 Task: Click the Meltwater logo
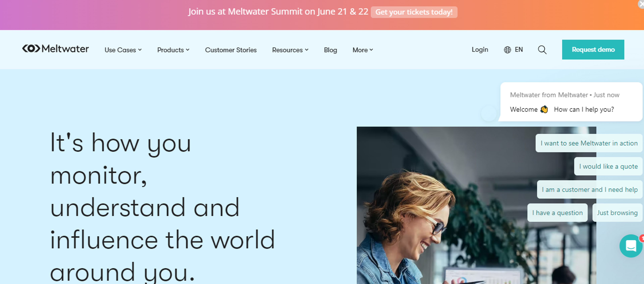(56, 49)
